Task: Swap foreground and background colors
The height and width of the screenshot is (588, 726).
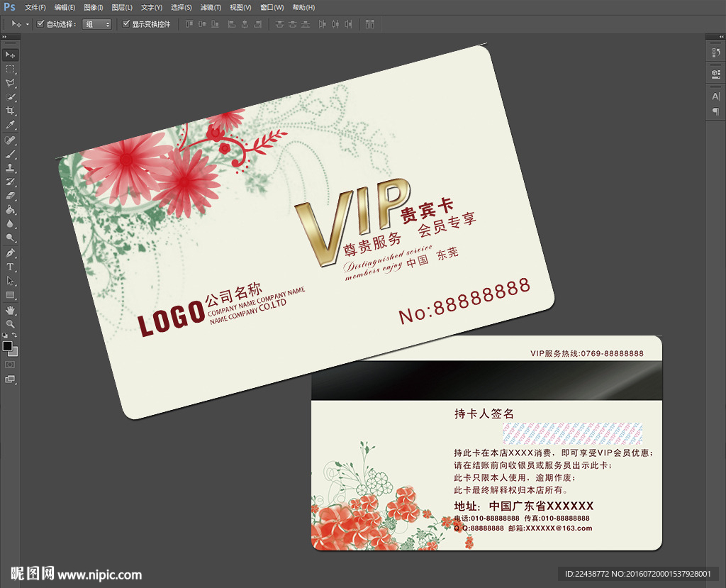Action: click(15, 335)
